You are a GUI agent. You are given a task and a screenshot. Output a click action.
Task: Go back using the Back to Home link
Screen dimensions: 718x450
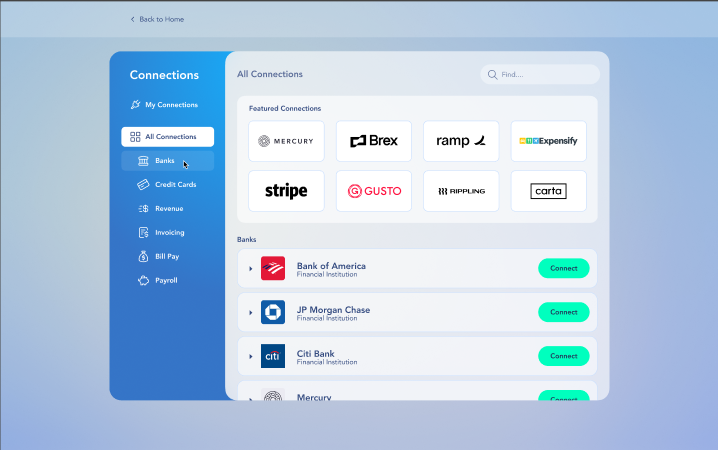click(x=157, y=19)
